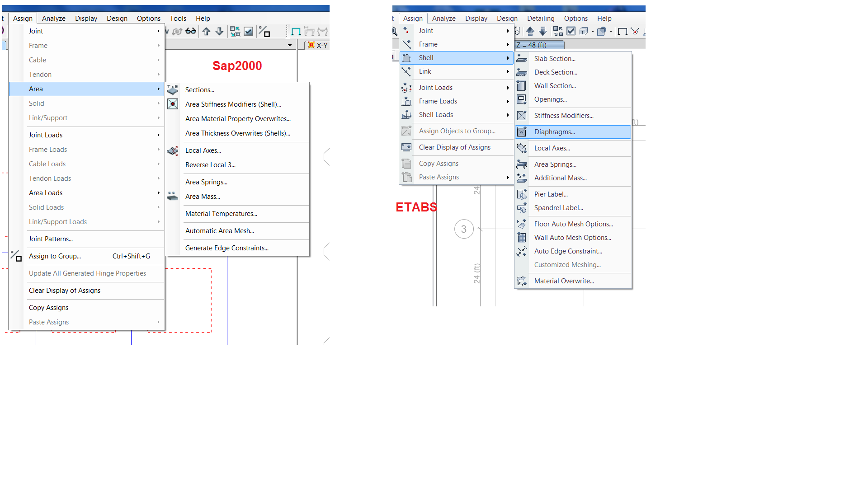Select Reverse Local 3... in Sap2000

coord(210,165)
